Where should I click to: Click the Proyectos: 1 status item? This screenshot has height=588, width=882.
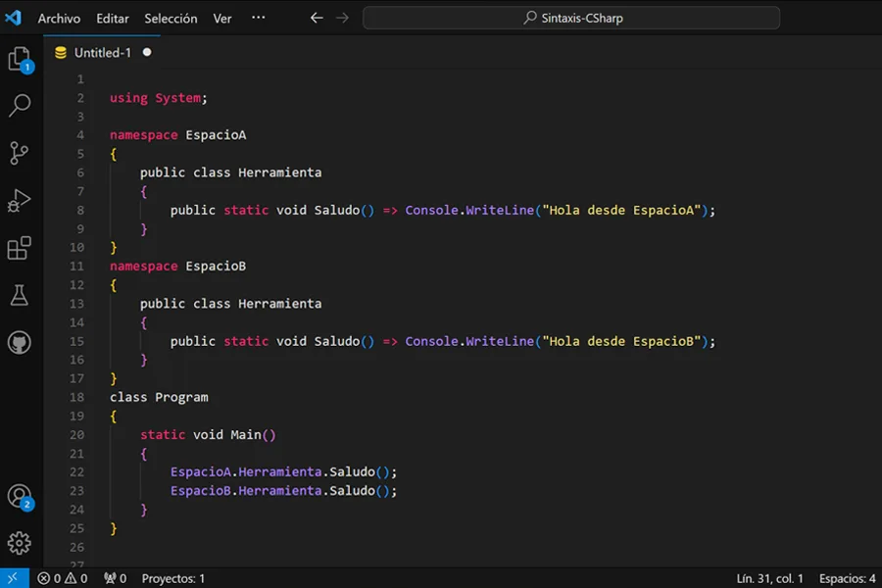click(172, 578)
